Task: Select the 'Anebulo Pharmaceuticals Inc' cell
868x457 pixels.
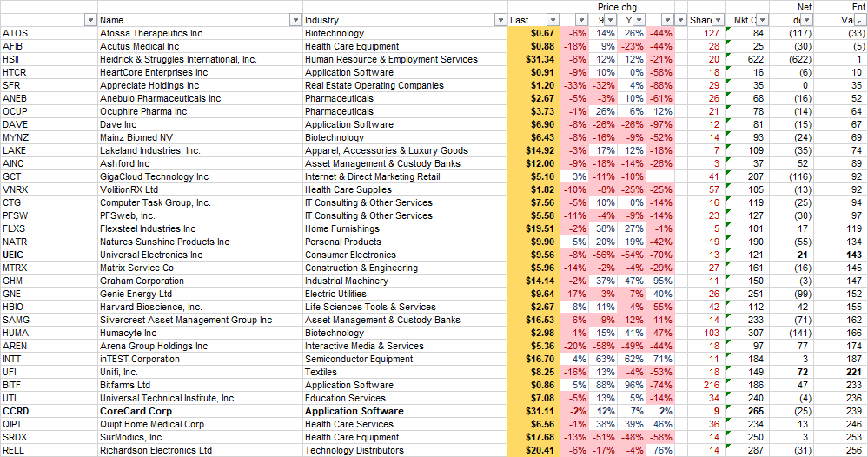Action: coord(200,98)
